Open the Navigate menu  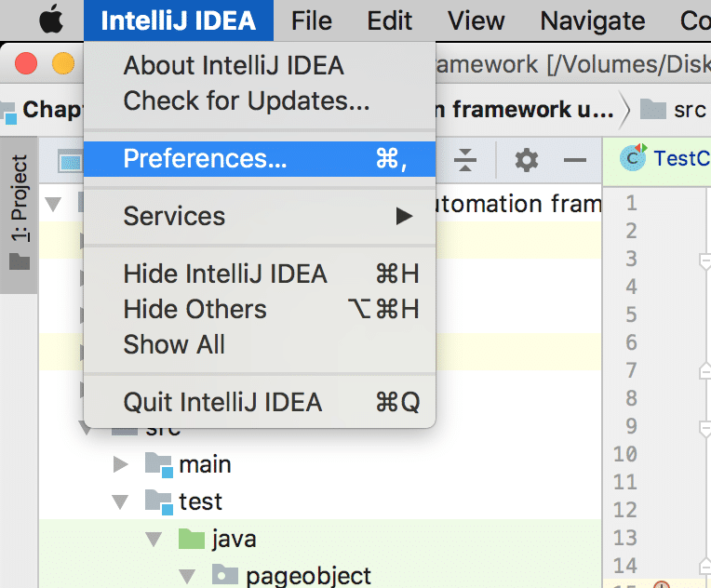click(593, 20)
